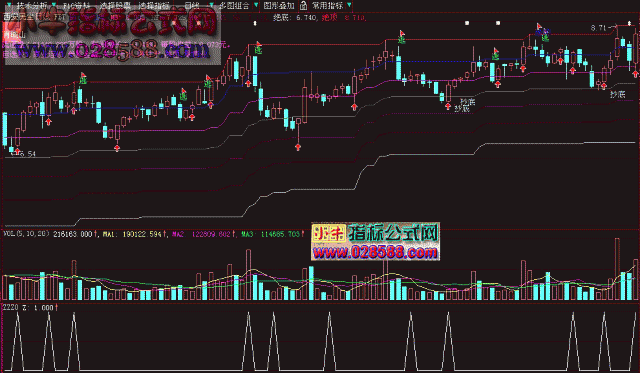Image resolution: width=640 pixels, height=373 pixels.
Task: Click the 抄底 label at chart's right edge
Action: tap(617, 94)
